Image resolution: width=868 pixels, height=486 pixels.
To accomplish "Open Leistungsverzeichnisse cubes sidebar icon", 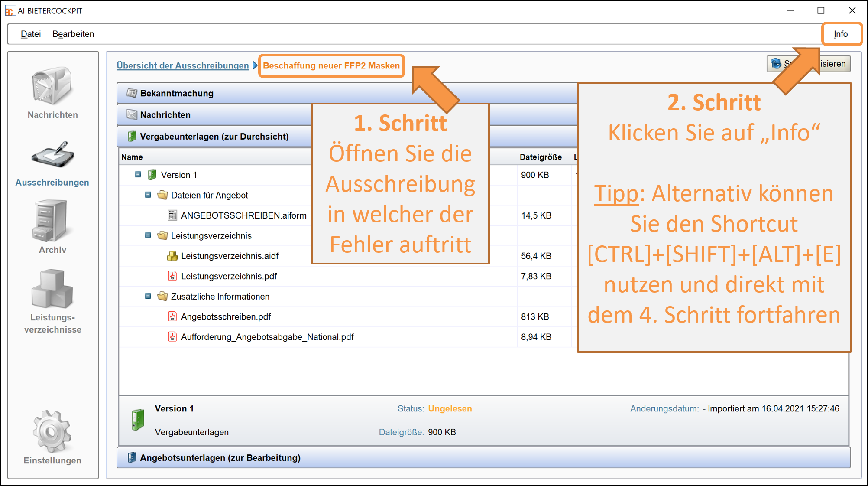I will 52,288.
